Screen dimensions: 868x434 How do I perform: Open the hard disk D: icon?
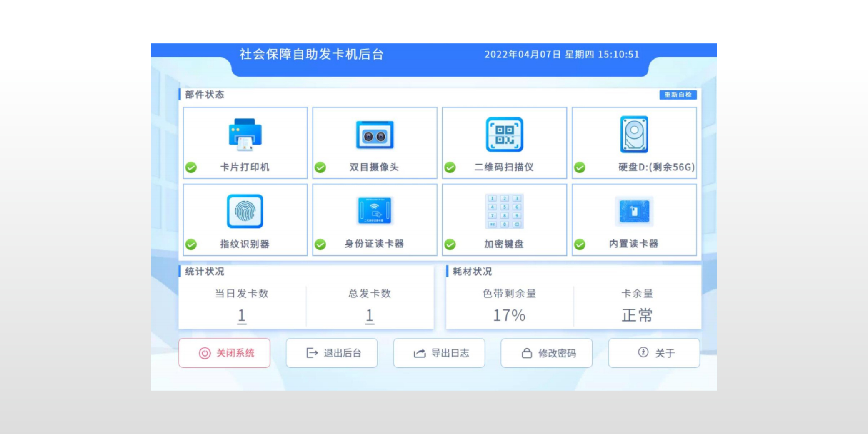(x=634, y=134)
